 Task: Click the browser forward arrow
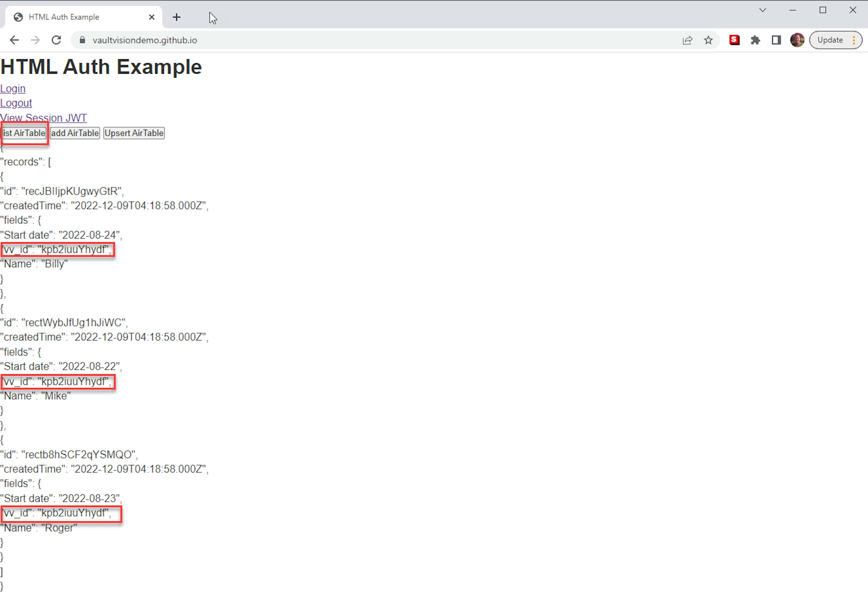[35, 40]
